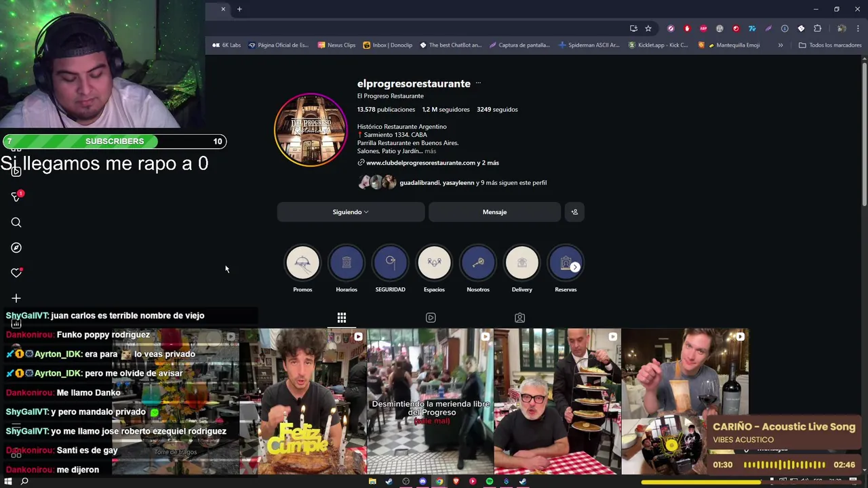
Task: Open Kicklet.app bookmark
Action: click(x=658, y=45)
